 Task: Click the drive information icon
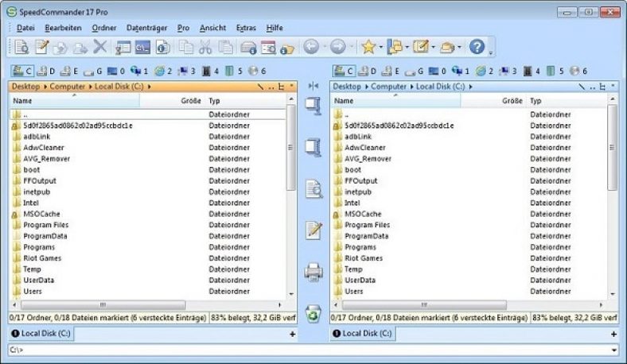coord(248,48)
